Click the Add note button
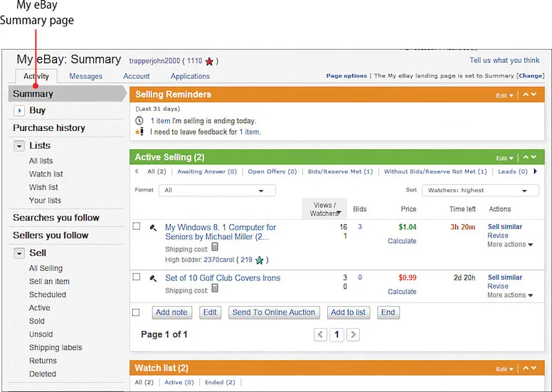This screenshot has width=552, height=392. [172, 312]
